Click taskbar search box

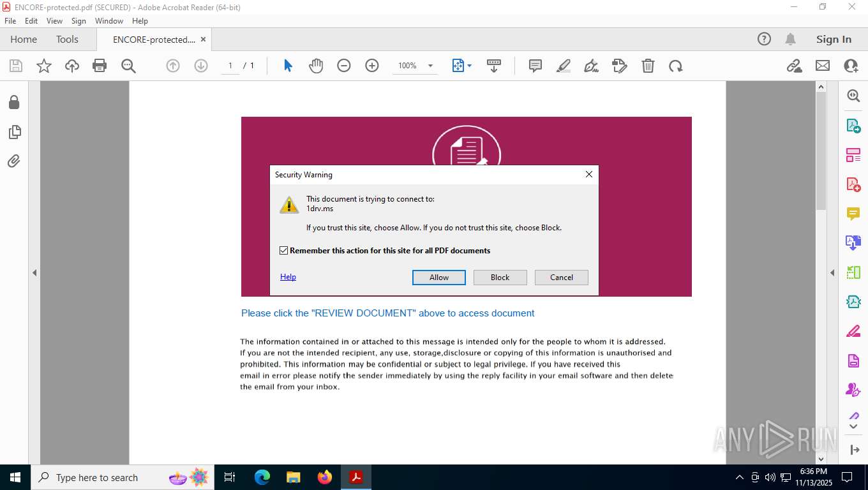pos(121,477)
